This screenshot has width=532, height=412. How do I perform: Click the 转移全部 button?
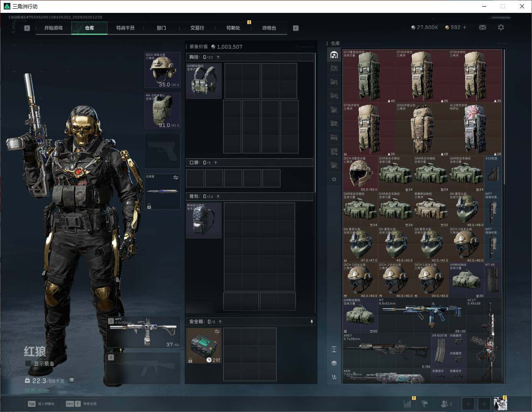pyautogui.click(x=81, y=404)
